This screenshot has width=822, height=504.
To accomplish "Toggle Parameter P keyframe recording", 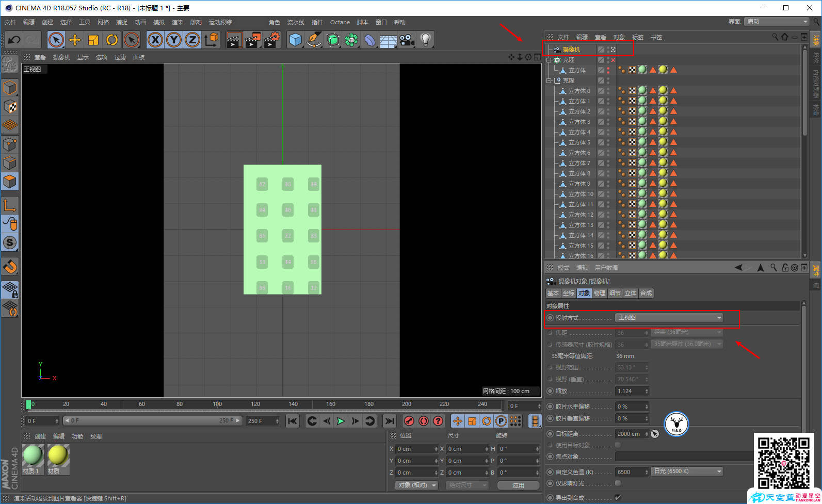I will tap(501, 421).
